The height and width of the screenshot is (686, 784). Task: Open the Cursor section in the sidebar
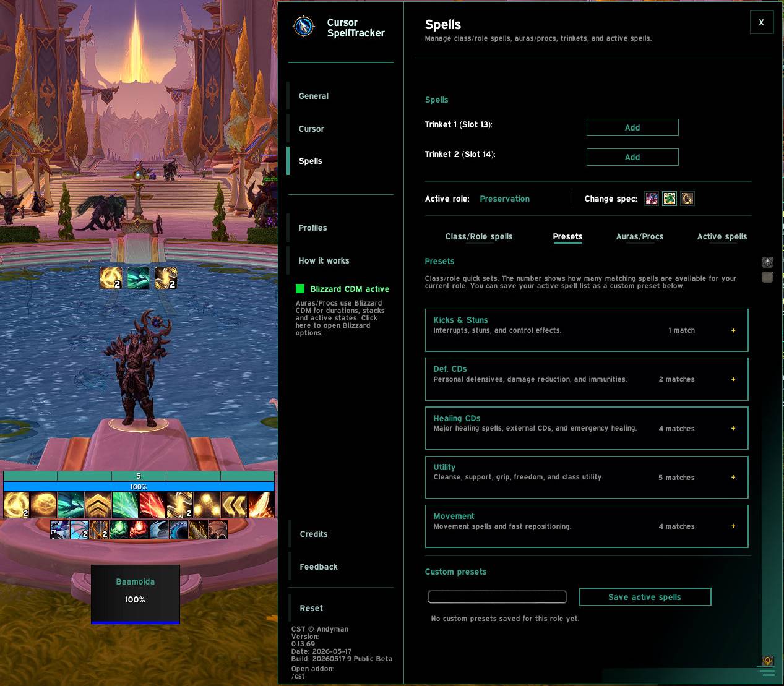340,129
